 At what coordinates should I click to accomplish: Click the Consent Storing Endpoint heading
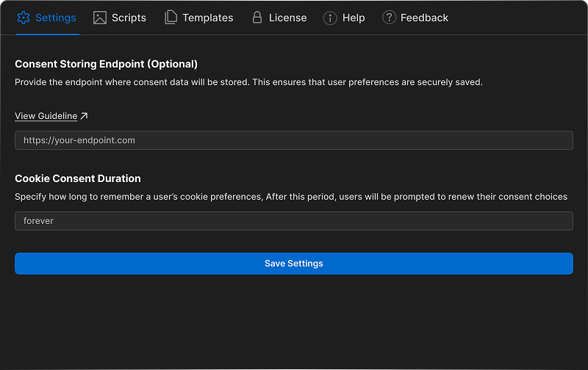point(106,64)
